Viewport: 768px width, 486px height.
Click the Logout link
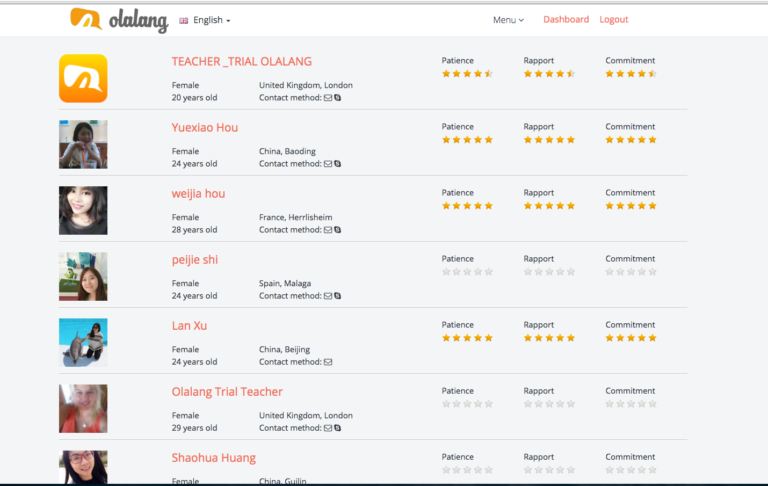coord(614,20)
